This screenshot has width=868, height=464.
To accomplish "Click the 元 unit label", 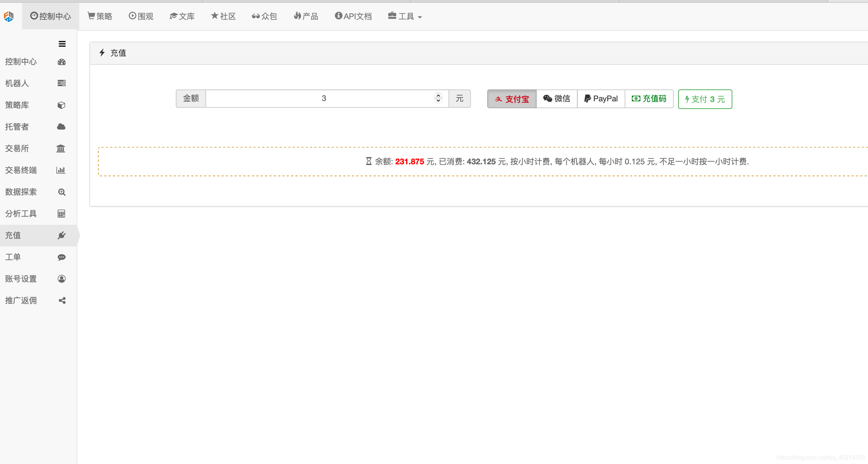I will (x=460, y=98).
